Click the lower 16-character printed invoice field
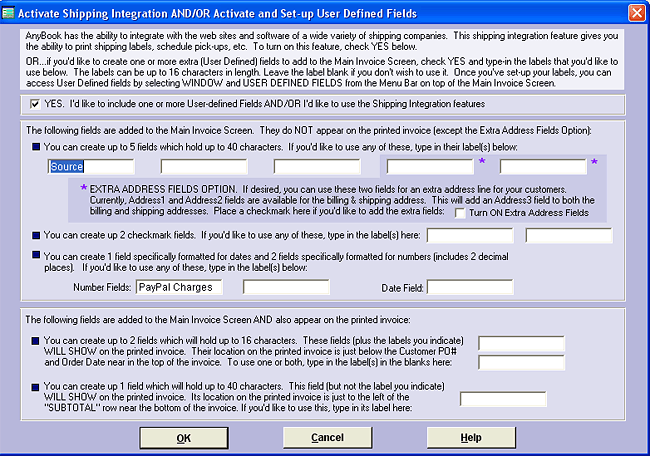The image size is (650, 456). (521, 362)
